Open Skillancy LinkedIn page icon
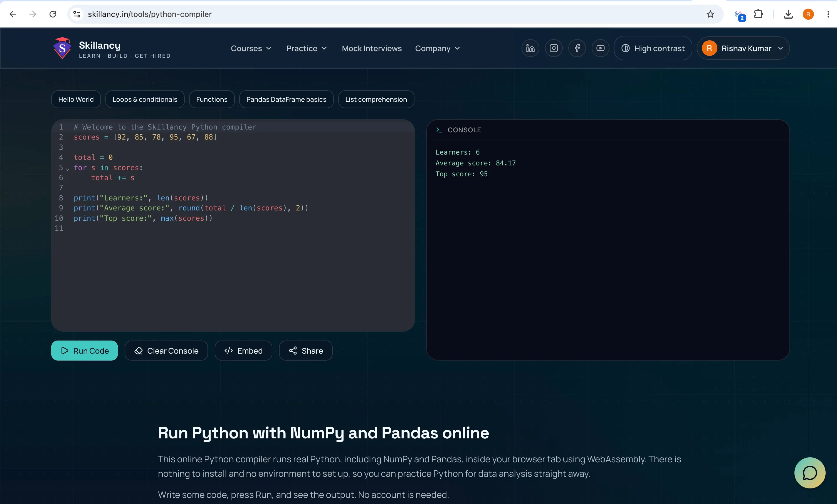837x504 pixels. [530, 48]
